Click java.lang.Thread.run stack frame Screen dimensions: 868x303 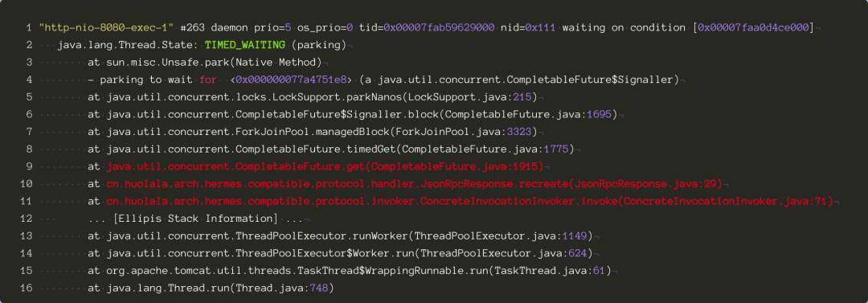[211, 289]
